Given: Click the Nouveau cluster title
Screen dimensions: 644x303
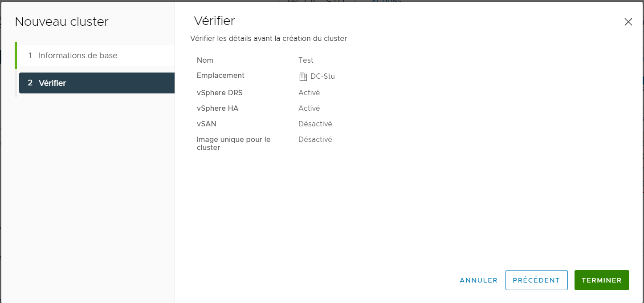Looking at the screenshot, I should (x=62, y=22).
